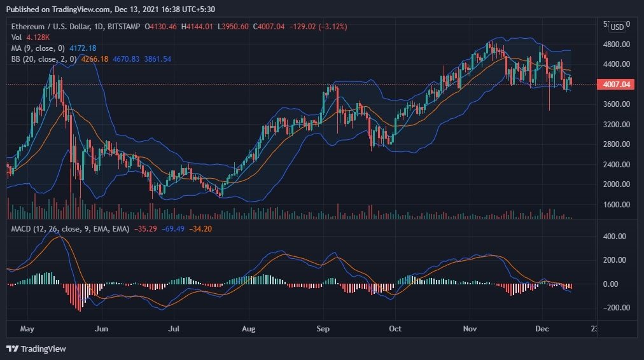The height and width of the screenshot is (360, 644).
Task: Select the BB (20, close, 2, 0) legend
Action: [x=43, y=59]
